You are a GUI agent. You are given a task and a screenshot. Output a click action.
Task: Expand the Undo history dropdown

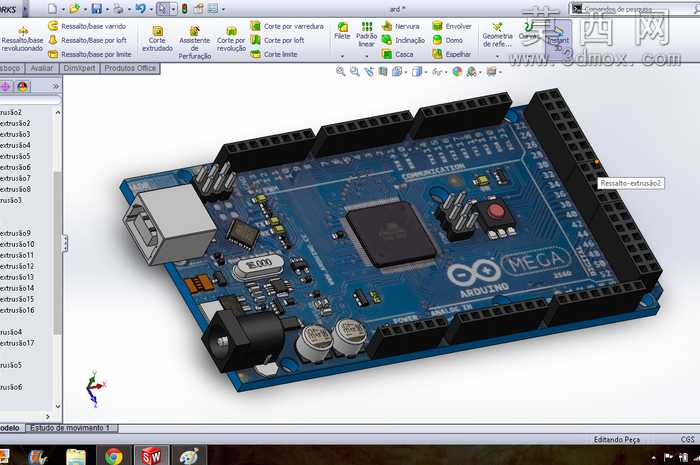(x=151, y=9)
